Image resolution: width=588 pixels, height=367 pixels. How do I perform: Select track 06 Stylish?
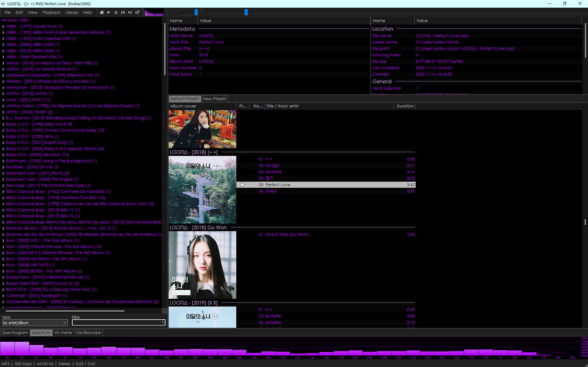pyautogui.click(x=326, y=191)
